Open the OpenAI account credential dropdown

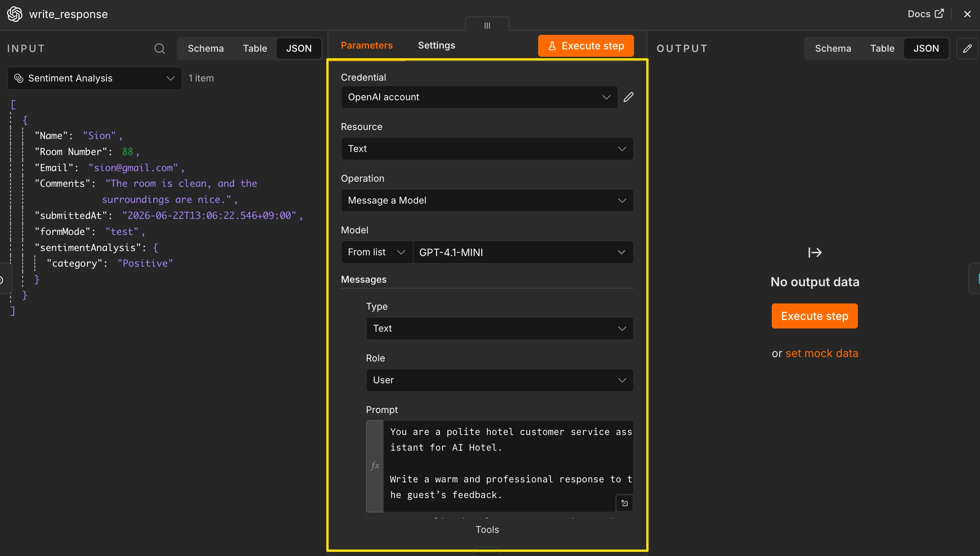(x=479, y=97)
